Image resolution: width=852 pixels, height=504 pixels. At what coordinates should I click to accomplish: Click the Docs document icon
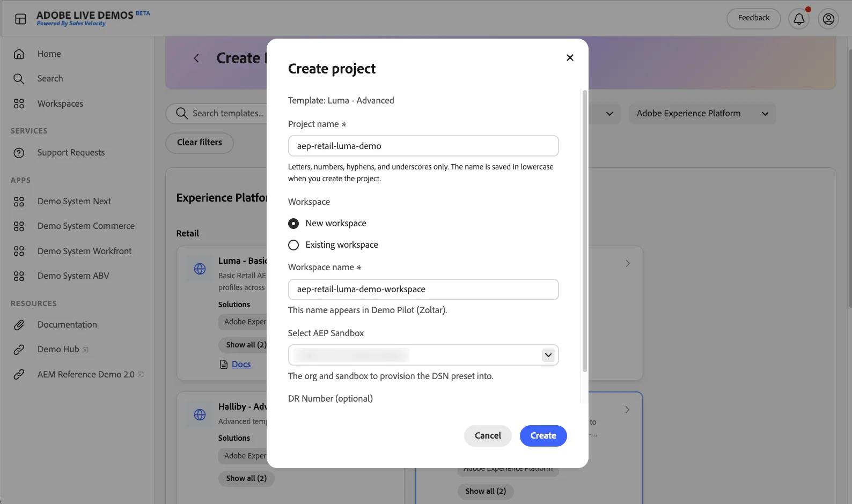[x=224, y=365]
